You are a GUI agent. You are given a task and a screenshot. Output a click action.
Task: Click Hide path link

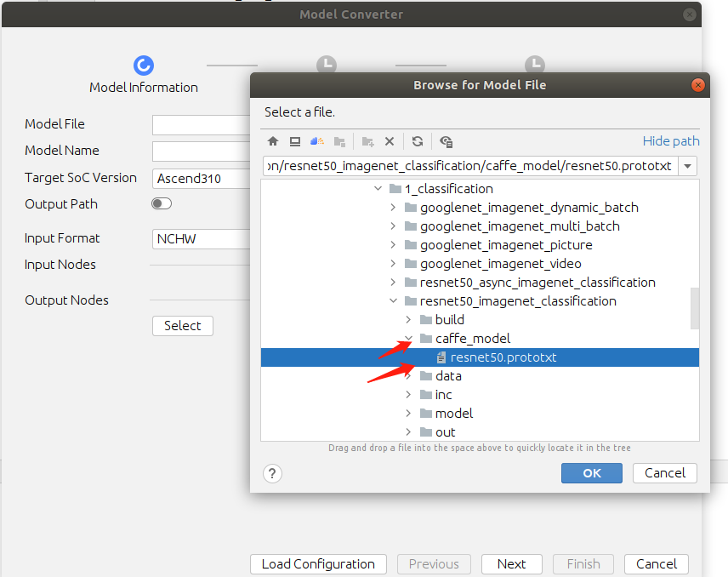click(671, 141)
